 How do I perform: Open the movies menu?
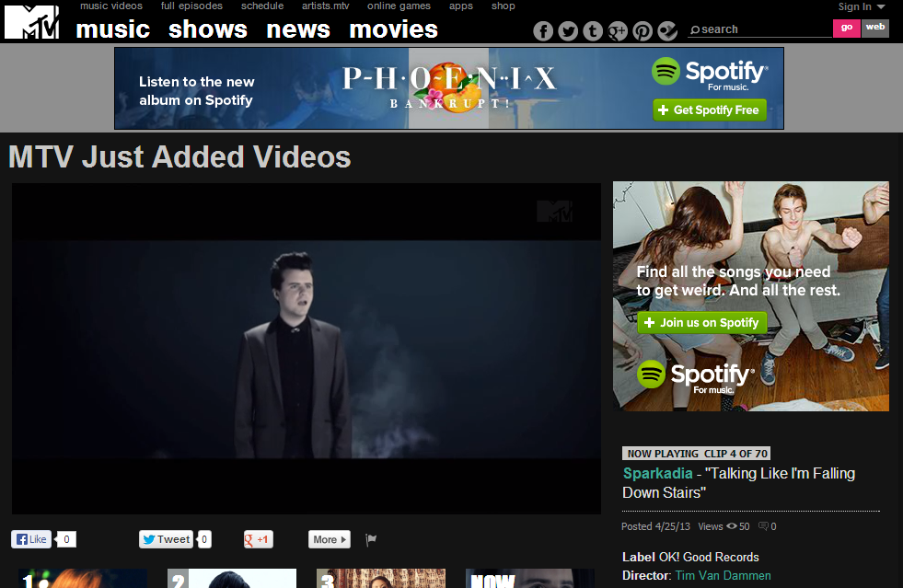pyautogui.click(x=393, y=29)
